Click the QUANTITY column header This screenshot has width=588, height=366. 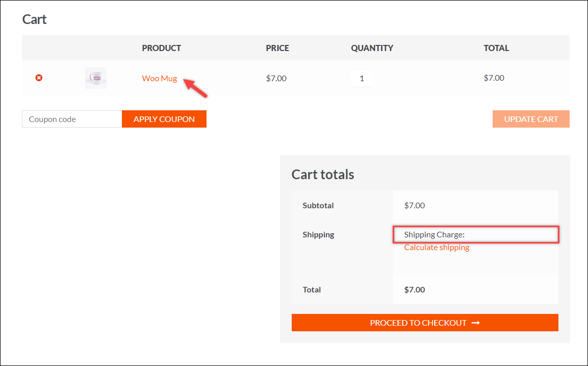click(x=372, y=48)
